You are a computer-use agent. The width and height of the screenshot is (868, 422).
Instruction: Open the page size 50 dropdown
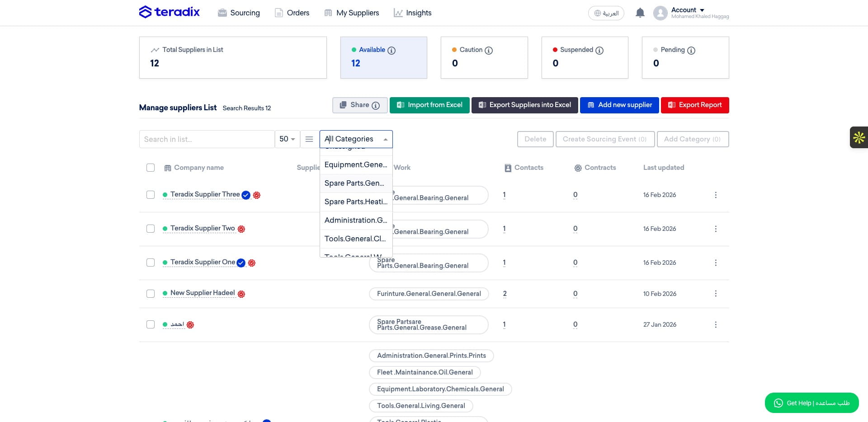(x=287, y=139)
